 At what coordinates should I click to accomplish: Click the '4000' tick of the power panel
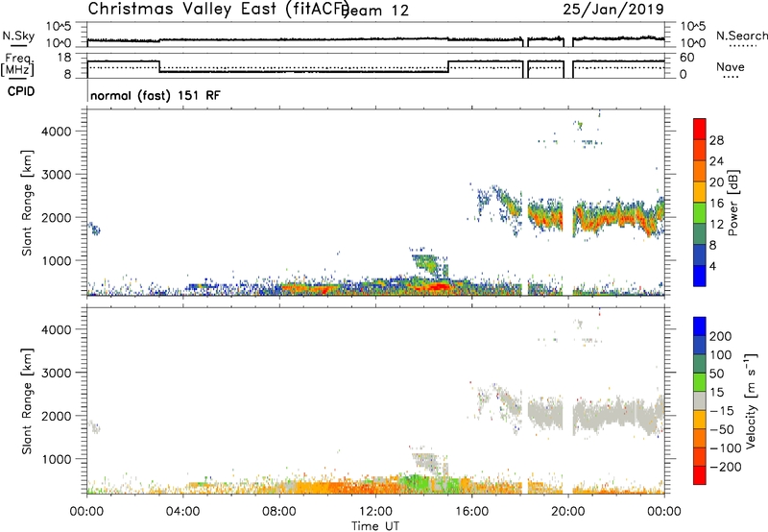coord(56,132)
